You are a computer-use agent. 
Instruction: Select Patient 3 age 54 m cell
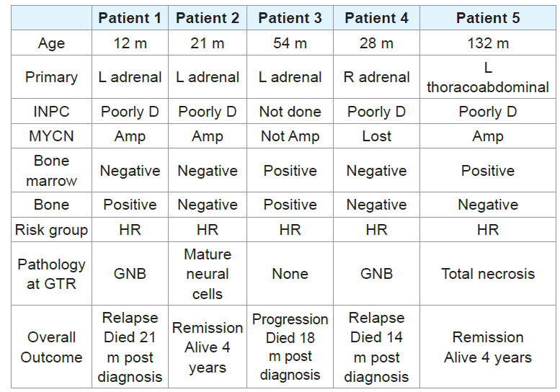pos(290,43)
